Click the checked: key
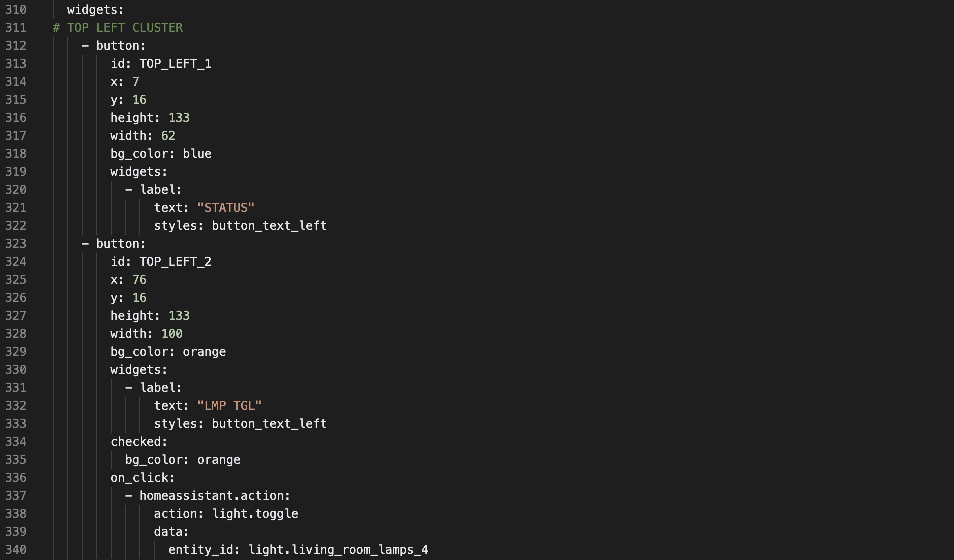The image size is (954, 560). pos(139,442)
